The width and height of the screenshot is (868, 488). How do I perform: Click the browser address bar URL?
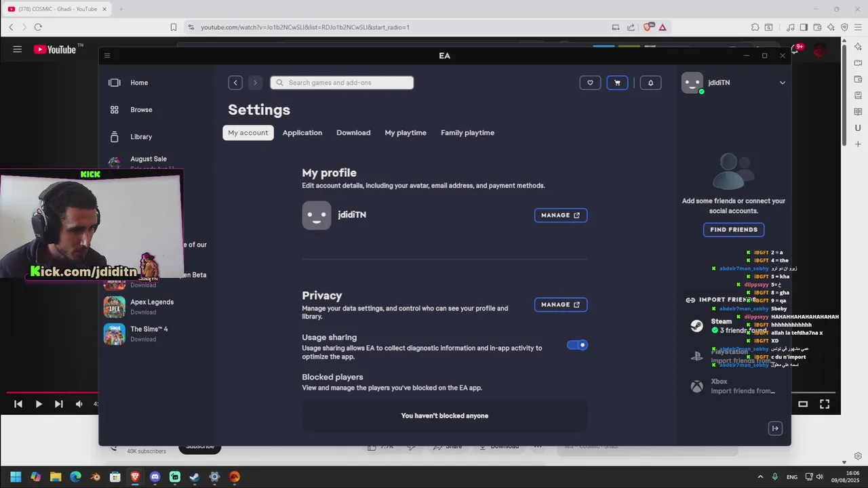[x=305, y=27]
